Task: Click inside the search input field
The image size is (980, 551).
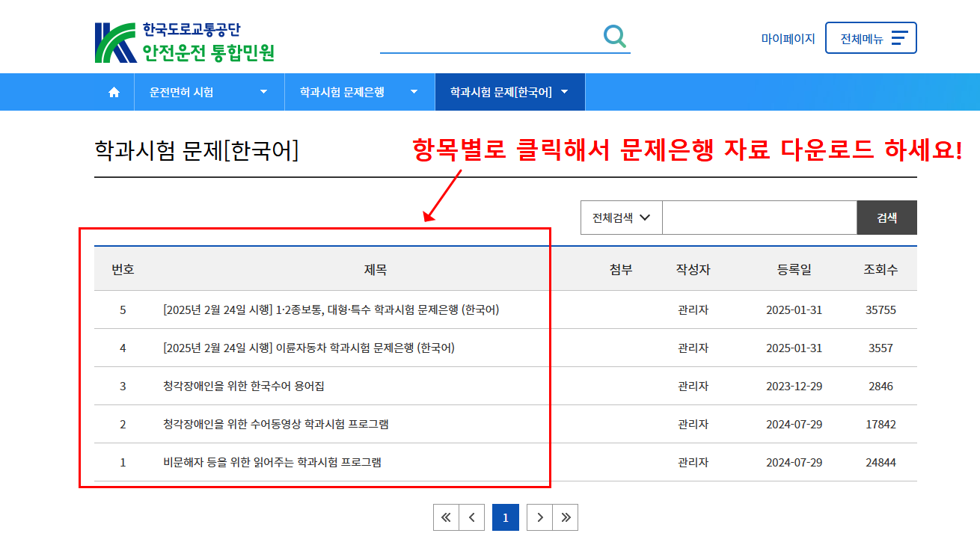Action: click(759, 217)
